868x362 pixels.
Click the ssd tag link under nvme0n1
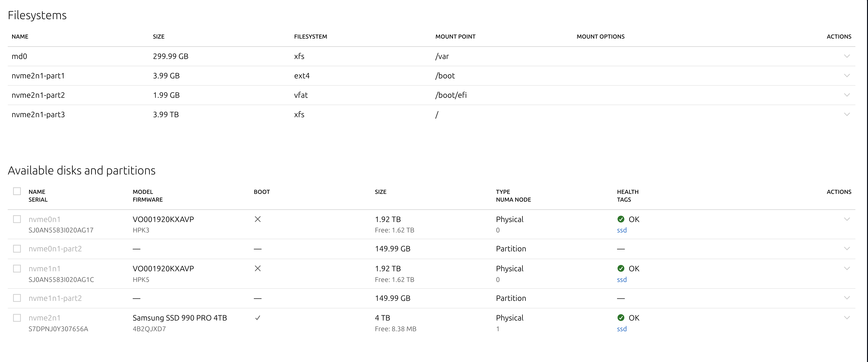622,230
